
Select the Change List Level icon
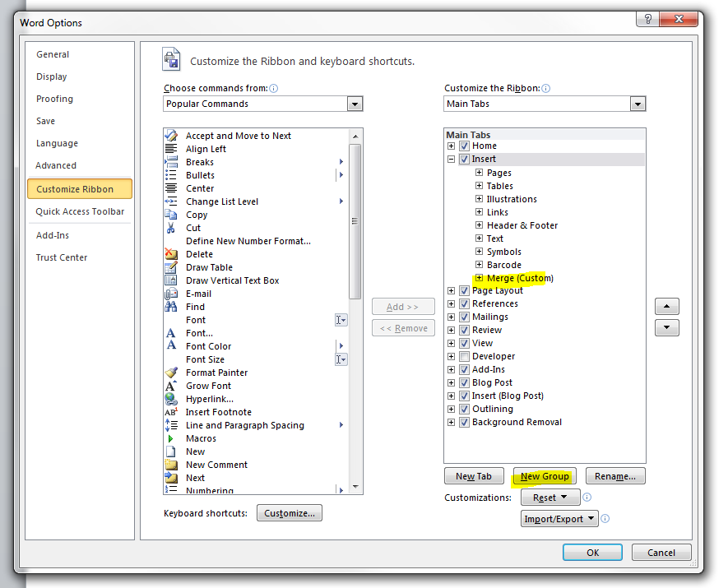point(171,201)
